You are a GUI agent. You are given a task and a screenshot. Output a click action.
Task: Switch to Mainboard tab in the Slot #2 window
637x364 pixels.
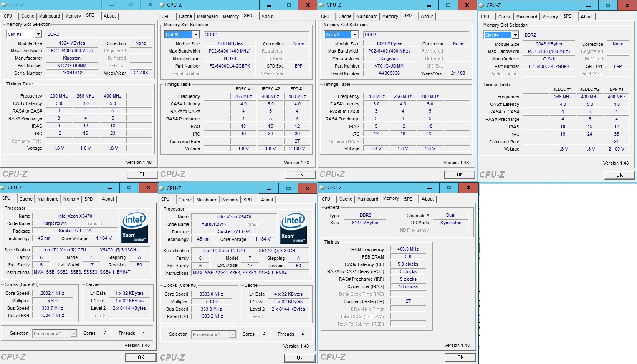[207, 16]
